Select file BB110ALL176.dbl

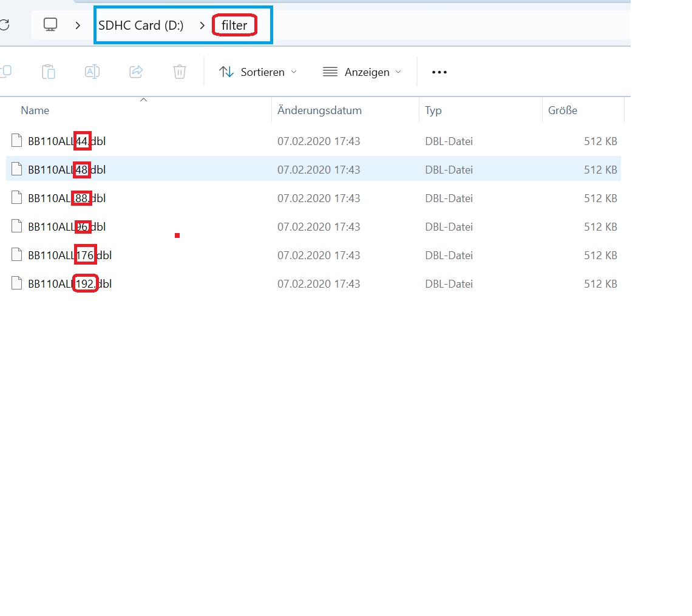coord(69,255)
